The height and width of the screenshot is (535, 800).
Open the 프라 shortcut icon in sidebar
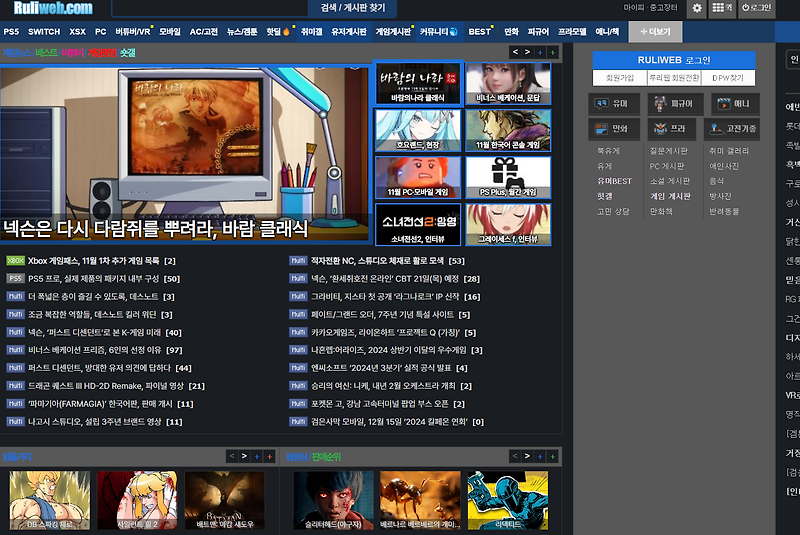click(670, 129)
